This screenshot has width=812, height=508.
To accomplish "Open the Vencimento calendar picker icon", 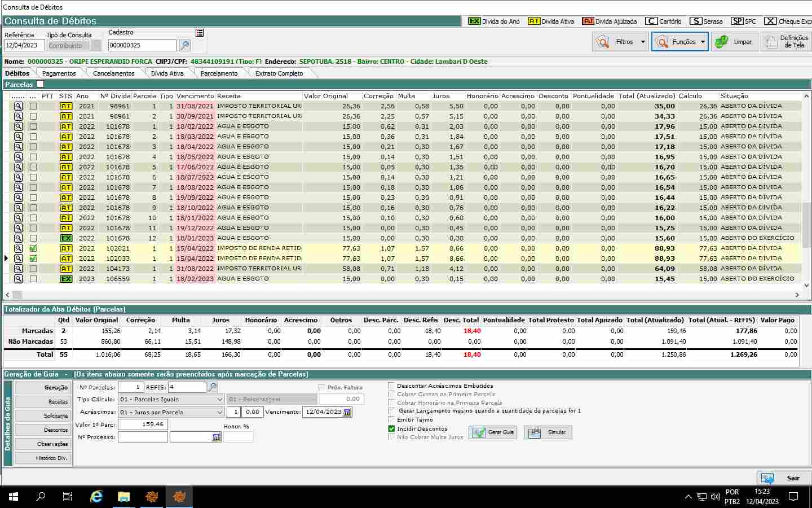I will (x=347, y=412).
